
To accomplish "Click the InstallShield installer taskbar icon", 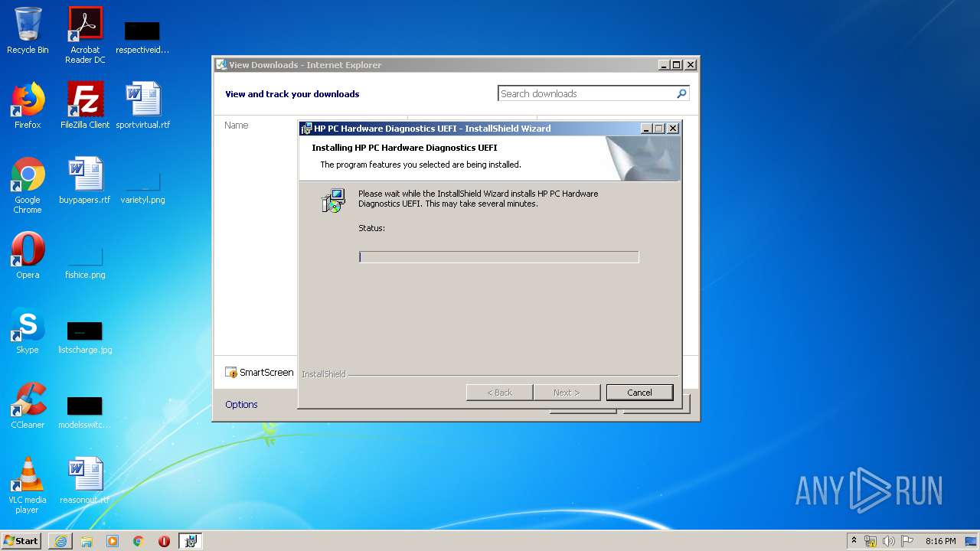I will point(191,541).
